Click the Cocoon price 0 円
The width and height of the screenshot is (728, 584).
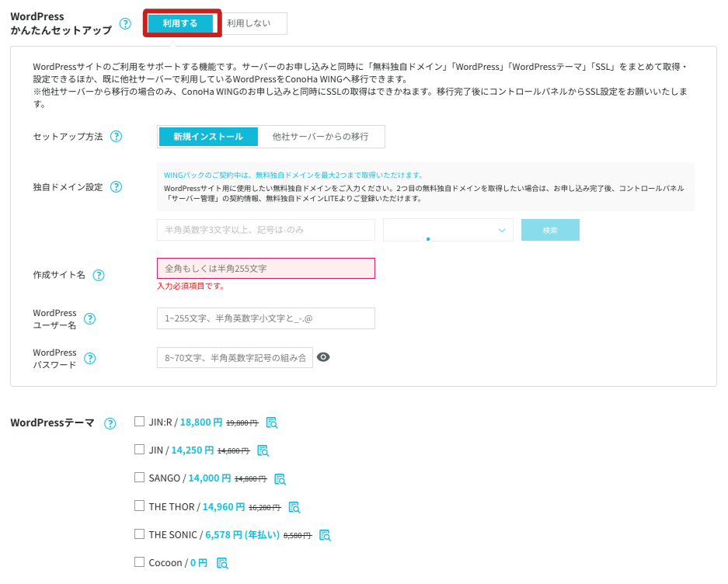tap(199, 563)
